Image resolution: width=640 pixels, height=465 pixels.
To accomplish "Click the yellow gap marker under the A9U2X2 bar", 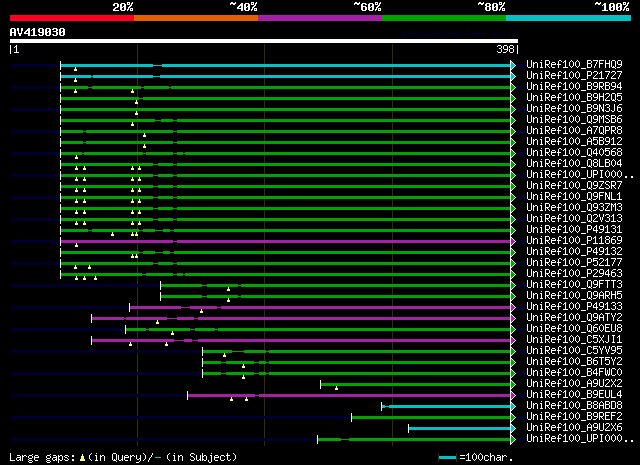I will click(336, 388).
